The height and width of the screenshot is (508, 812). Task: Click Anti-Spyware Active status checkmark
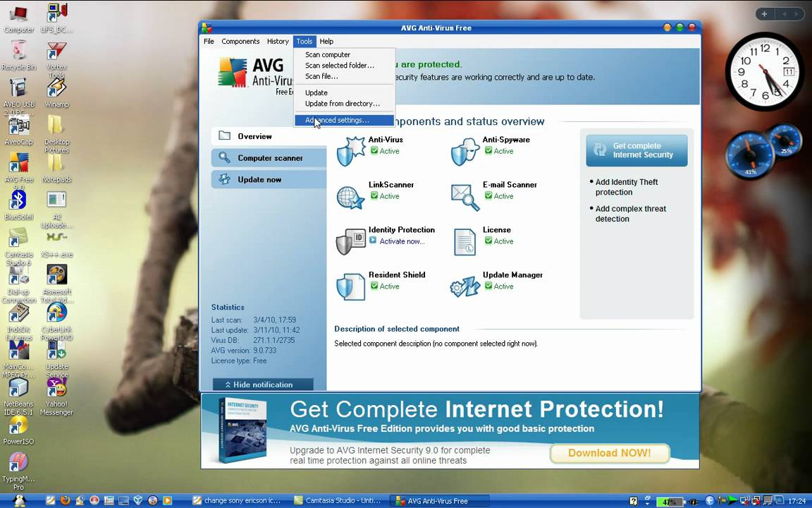coord(488,150)
